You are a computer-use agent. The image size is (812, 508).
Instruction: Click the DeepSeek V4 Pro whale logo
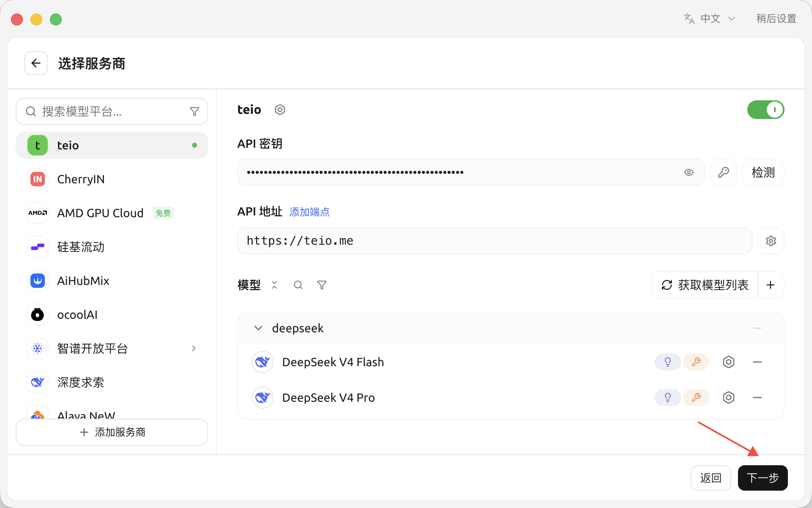[x=263, y=398]
